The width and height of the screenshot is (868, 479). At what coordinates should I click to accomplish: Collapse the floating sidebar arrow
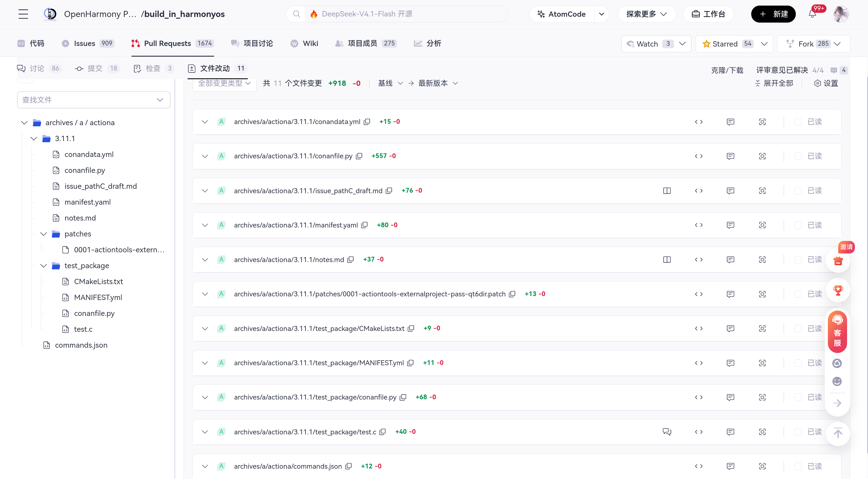tap(837, 403)
